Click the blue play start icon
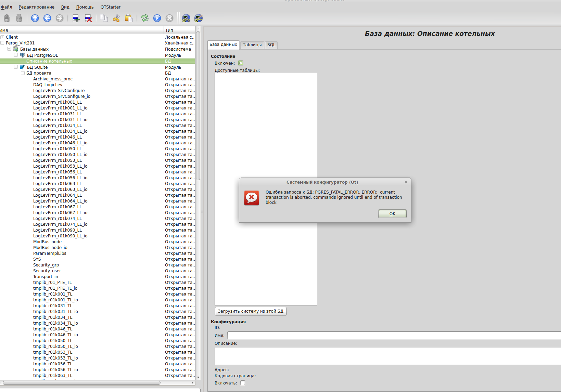561x392 pixels. 157,18
